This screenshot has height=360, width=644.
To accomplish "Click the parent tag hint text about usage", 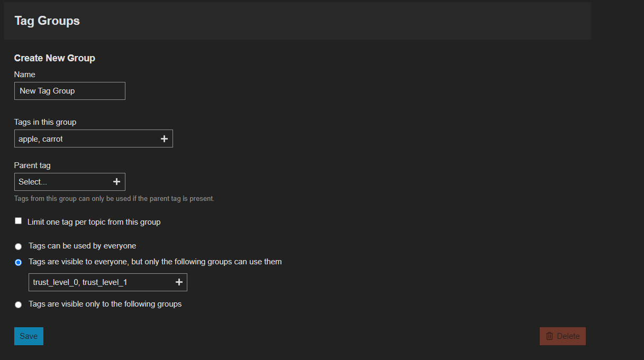I will (x=114, y=199).
